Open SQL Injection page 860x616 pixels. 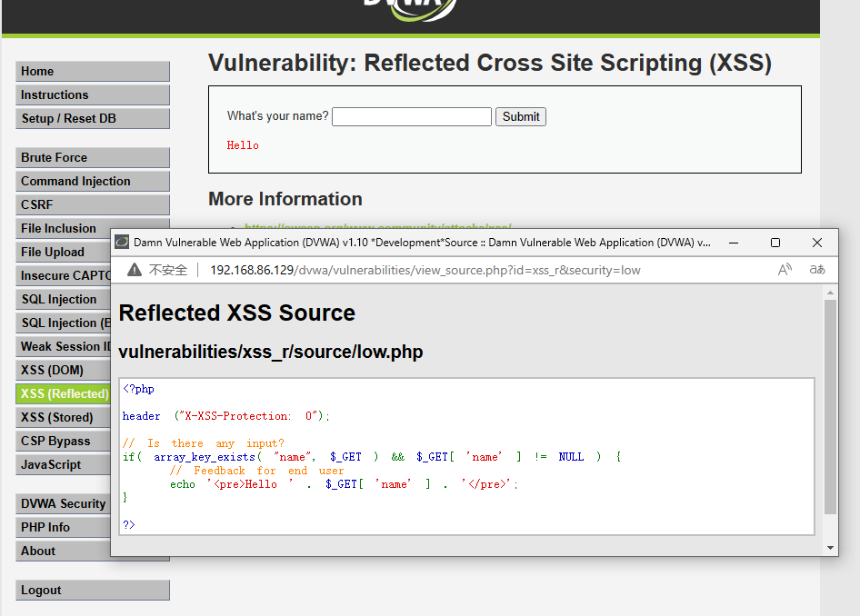coord(64,299)
